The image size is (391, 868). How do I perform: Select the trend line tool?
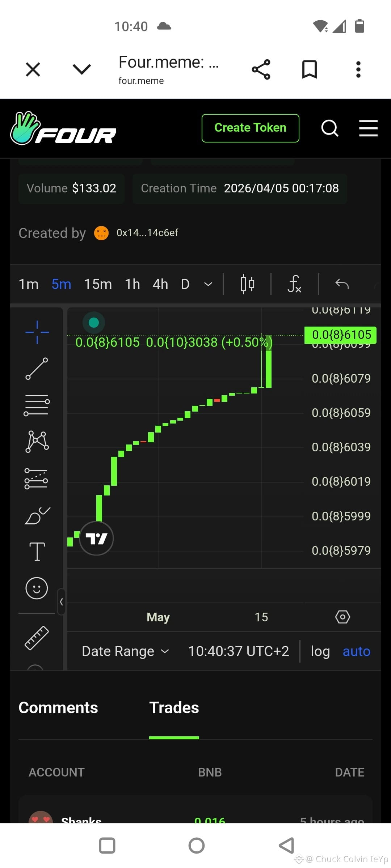(x=37, y=369)
